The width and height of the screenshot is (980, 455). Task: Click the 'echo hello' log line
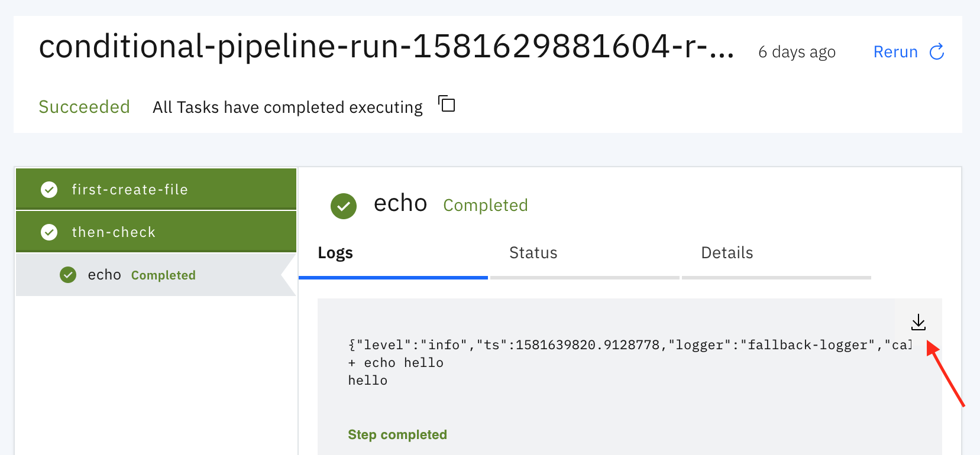(396, 363)
